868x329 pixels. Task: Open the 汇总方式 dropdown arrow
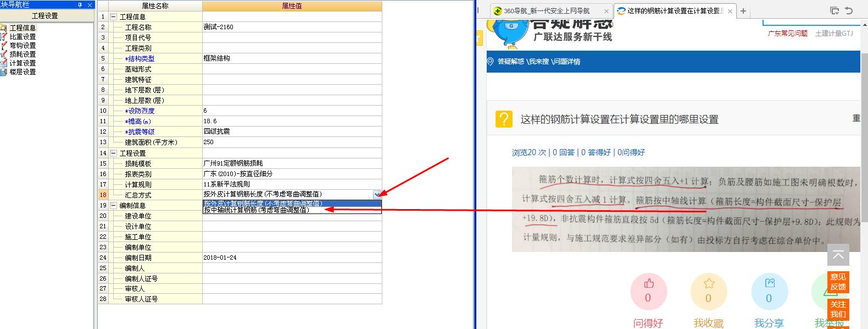click(377, 194)
